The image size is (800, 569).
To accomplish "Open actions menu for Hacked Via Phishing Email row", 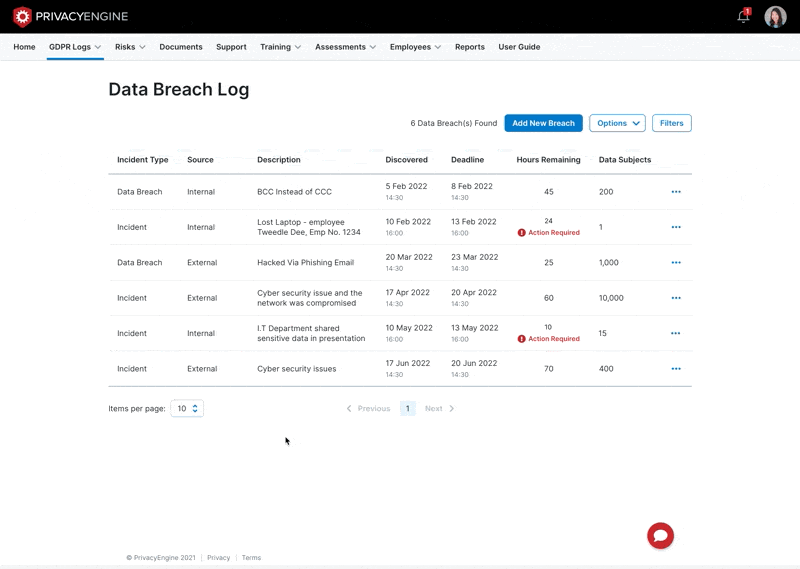I will click(x=676, y=262).
